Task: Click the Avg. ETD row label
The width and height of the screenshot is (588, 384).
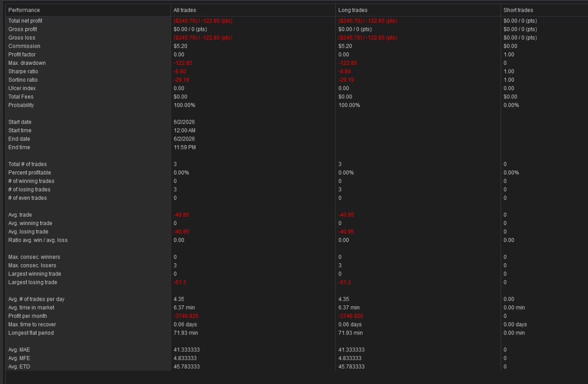Action: click(19, 367)
